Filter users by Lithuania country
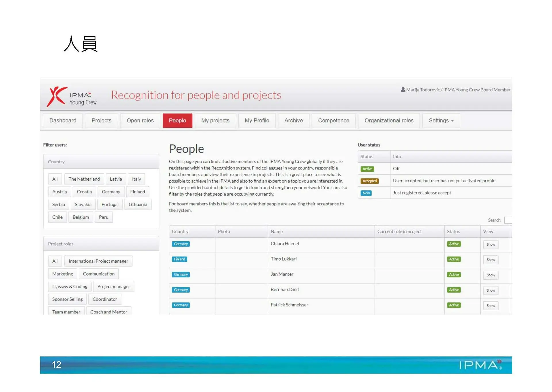 tap(137, 204)
